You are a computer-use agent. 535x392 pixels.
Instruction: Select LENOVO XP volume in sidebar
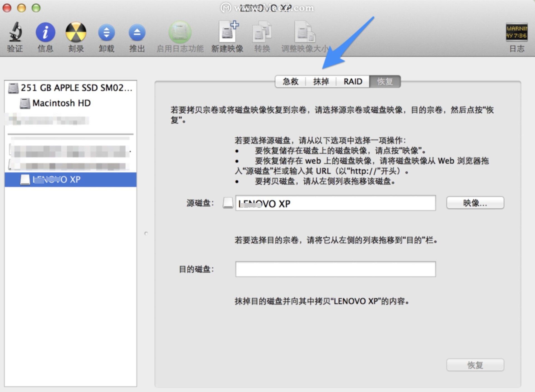(x=70, y=180)
